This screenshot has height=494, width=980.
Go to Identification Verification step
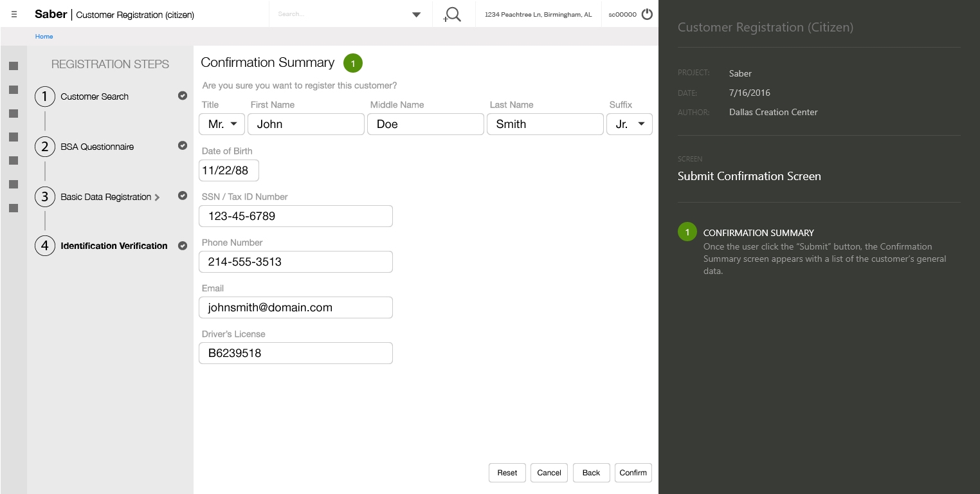coord(114,246)
